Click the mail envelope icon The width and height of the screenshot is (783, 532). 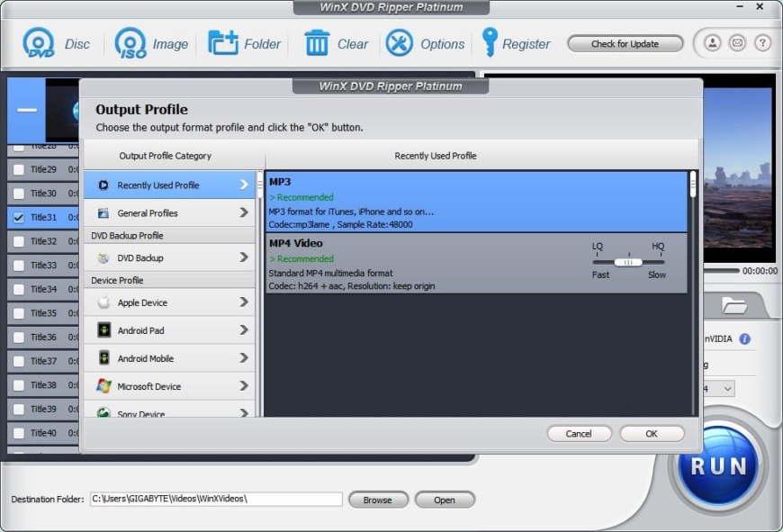click(737, 43)
